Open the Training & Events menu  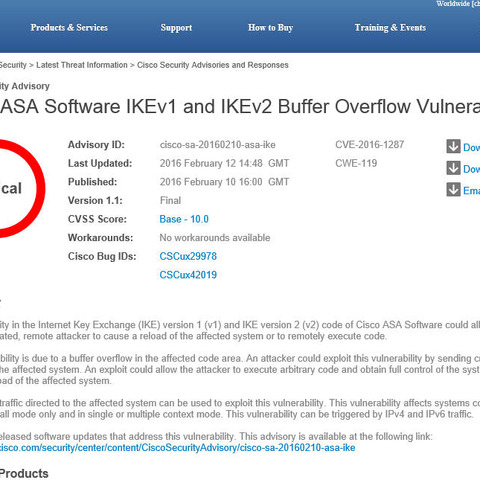(x=390, y=28)
